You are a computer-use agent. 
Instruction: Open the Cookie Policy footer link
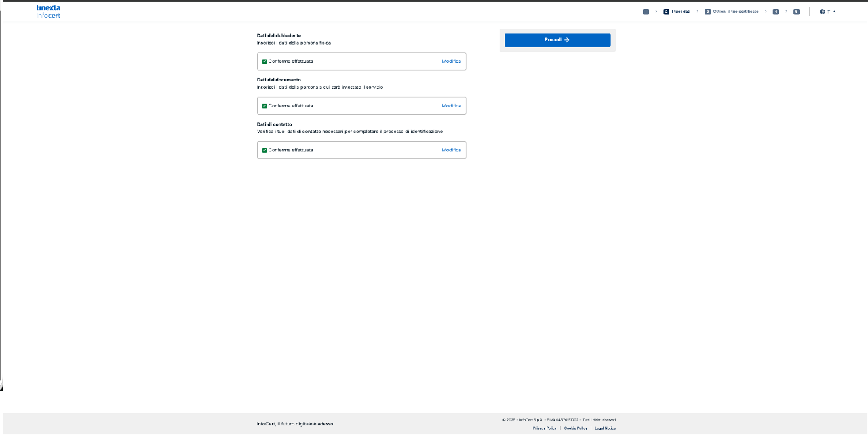pos(576,428)
